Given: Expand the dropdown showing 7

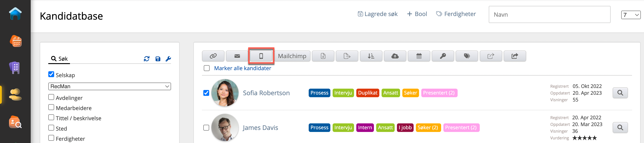Looking at the screenshot, I should coord(630,15).
